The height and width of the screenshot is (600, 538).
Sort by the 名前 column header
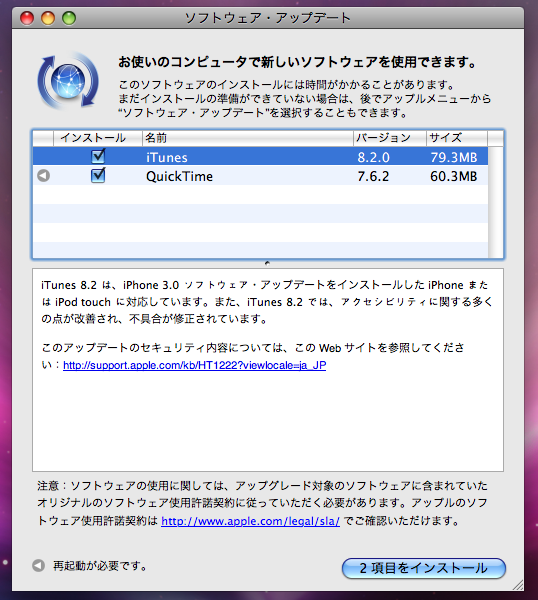[x=248, y=138]
